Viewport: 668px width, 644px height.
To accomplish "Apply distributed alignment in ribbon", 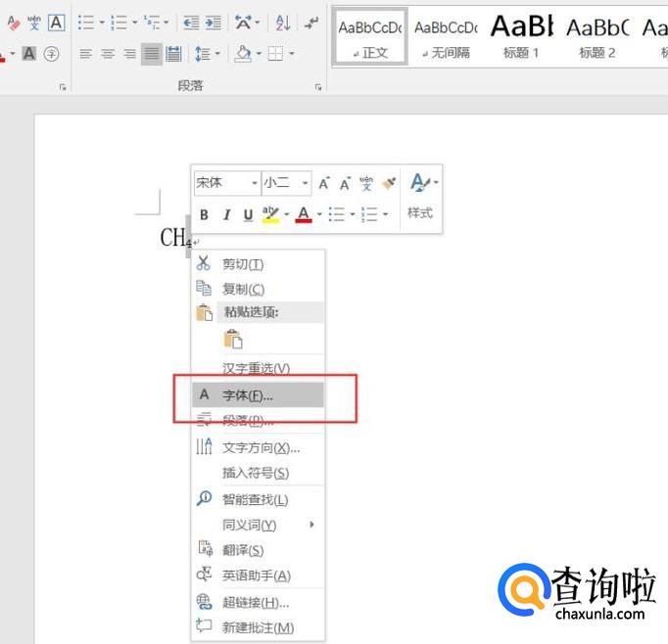I will pos(173,54).
